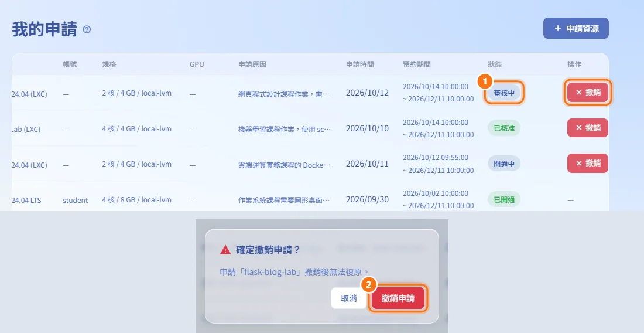Click the 規格 column header
Viewport: 644px width, 333px height.
point(109,64)
